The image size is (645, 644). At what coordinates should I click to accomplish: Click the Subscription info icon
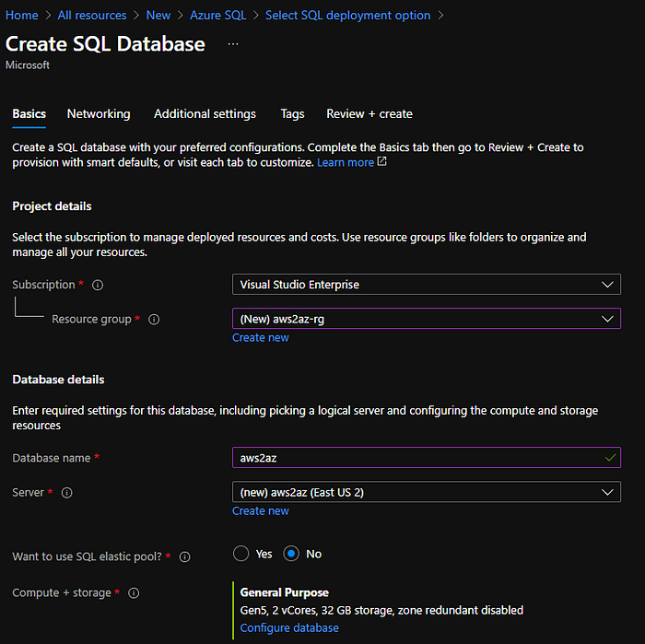[x=98, y=285]
